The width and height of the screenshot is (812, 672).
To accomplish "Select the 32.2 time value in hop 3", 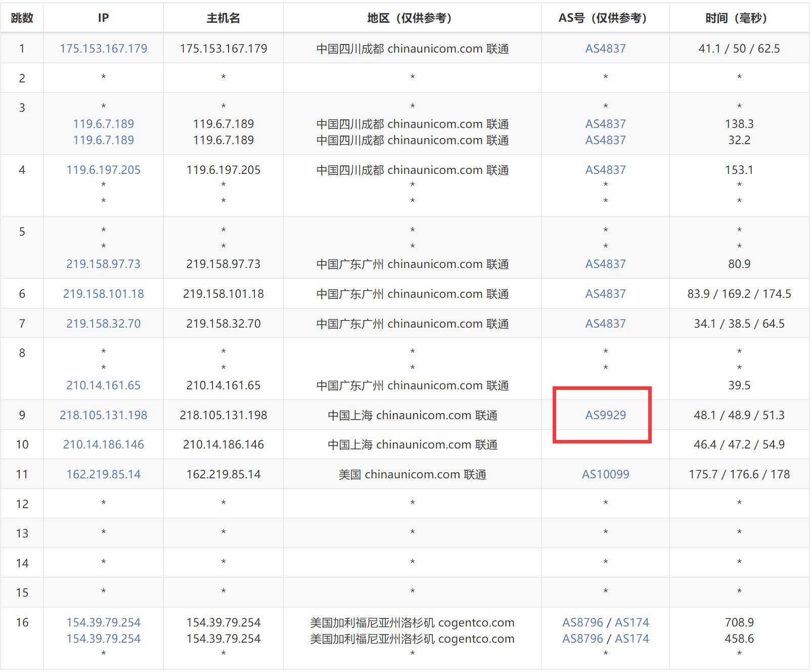I will point(739,140).
